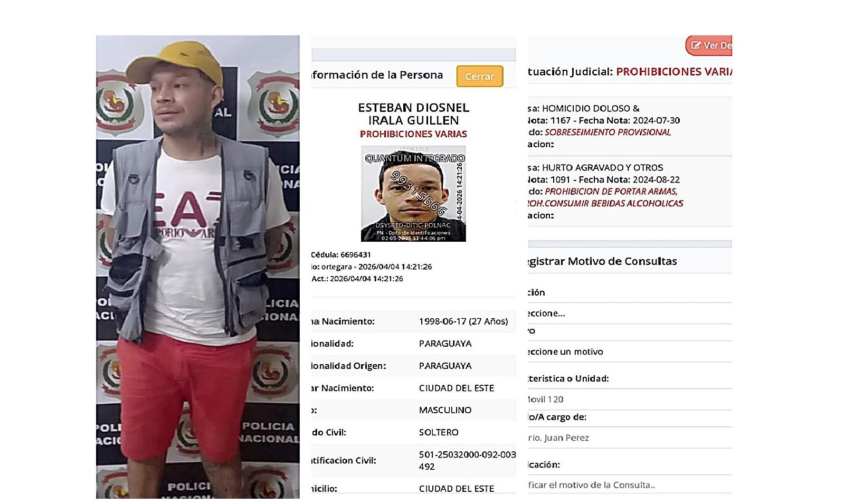Click the Fecha Nacimiento row

(x=413, y=321)
